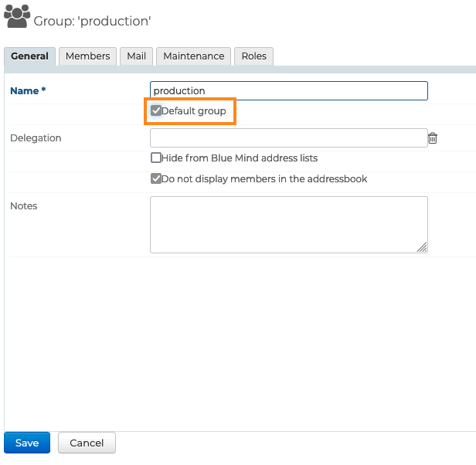The image size is (476, 465).
Task: Uncheck the Default group checkbox
Action: tap(156, 111)
